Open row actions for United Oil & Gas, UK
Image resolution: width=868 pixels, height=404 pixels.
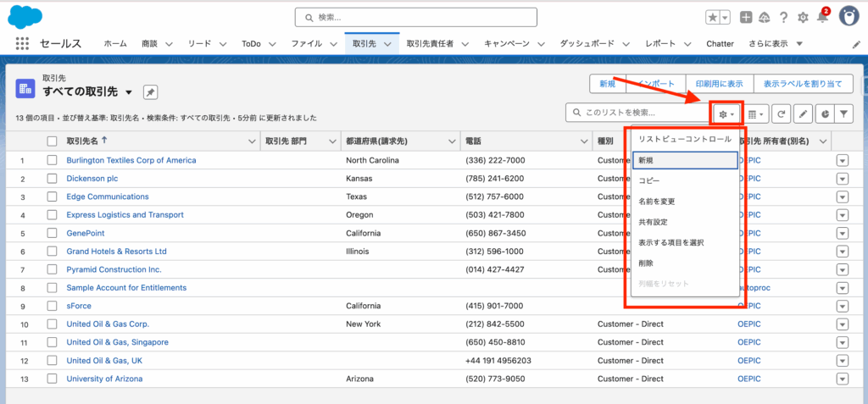coord(843,361)
